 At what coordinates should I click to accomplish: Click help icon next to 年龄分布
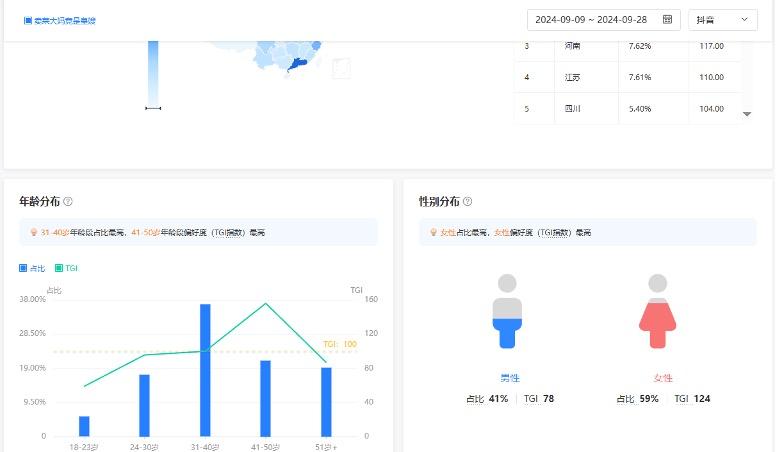click(68, 202)
